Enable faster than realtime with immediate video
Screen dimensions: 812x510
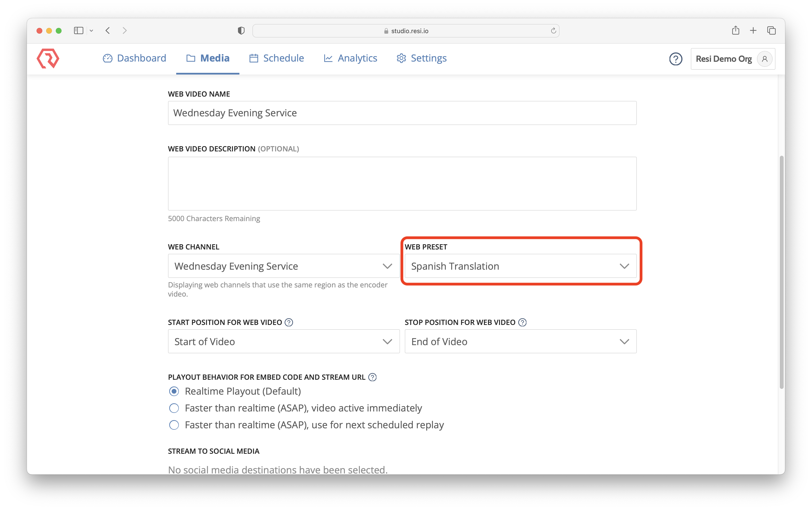pyautogui.click(x=174, y=408)
